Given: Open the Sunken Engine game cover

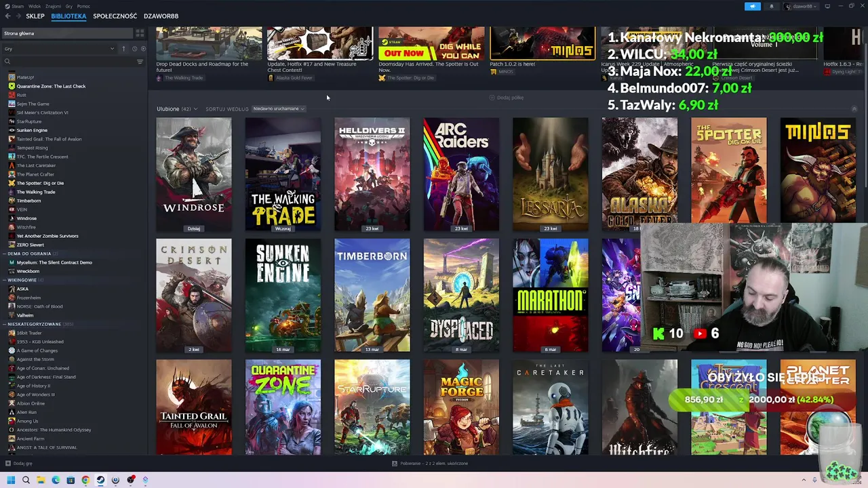Looking at the screenshot, I should [x=283, y=295].
